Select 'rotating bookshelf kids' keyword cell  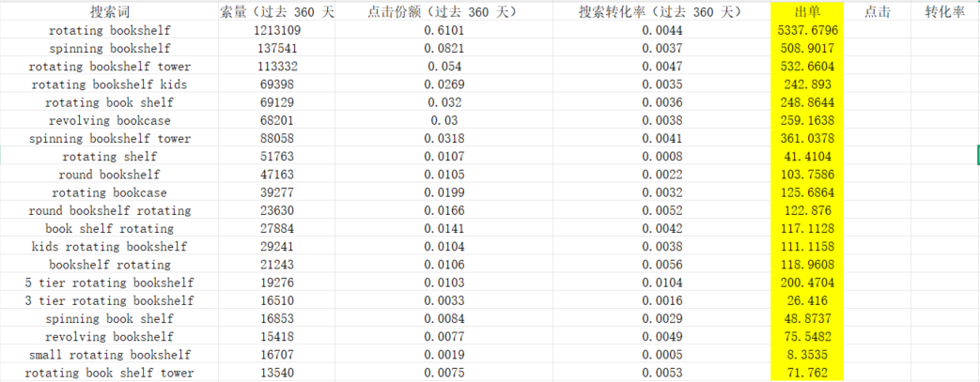(109, 84)
